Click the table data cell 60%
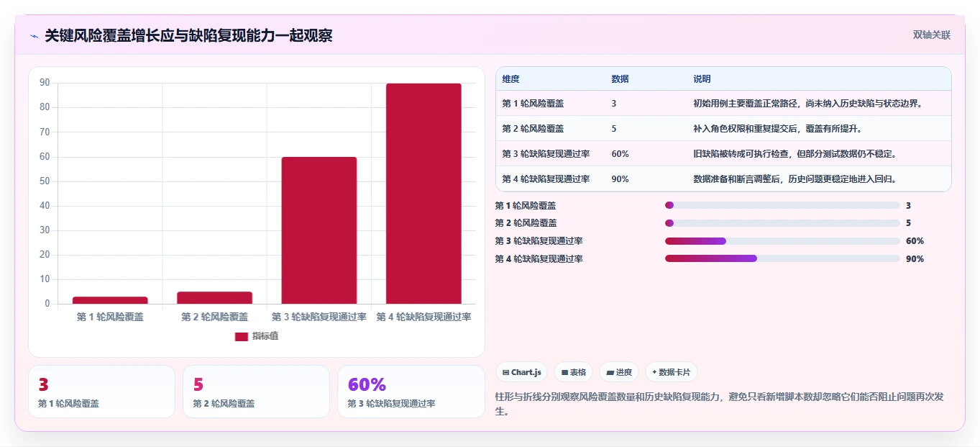 tap(620, 154)
